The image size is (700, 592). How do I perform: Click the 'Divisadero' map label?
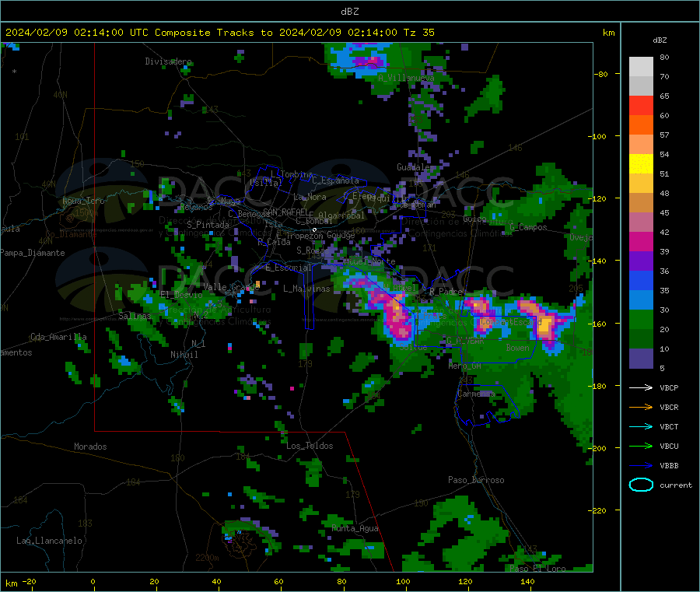pos(168,61)
